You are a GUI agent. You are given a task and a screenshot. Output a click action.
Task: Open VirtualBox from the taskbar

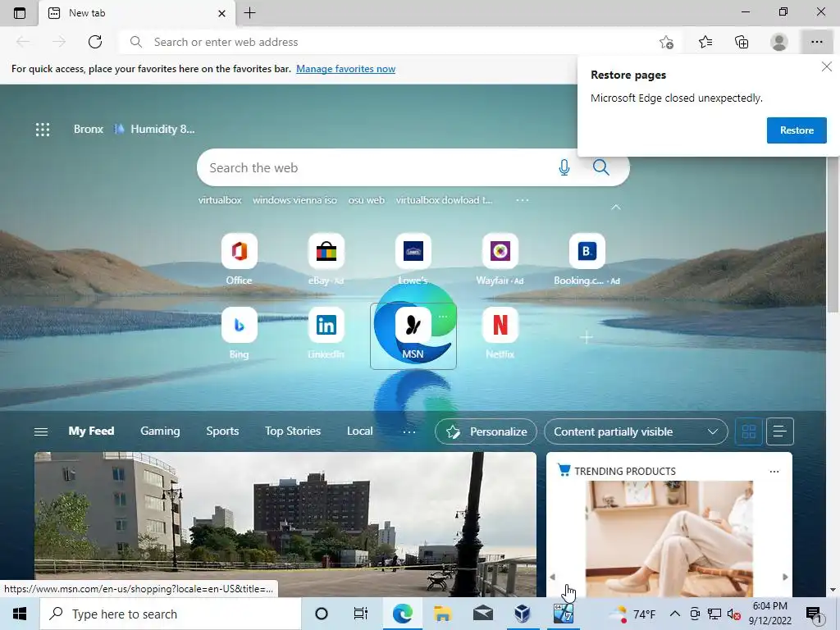pyautogui.click(x=523, y=614)
